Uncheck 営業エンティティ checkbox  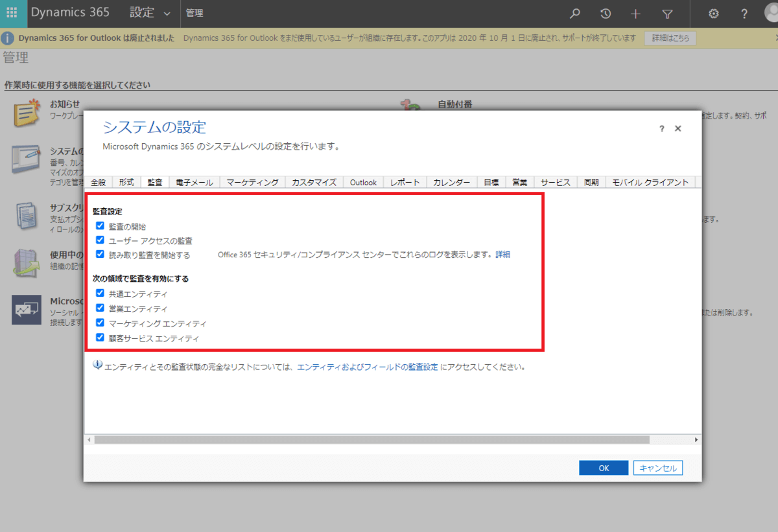pos(100,308)
